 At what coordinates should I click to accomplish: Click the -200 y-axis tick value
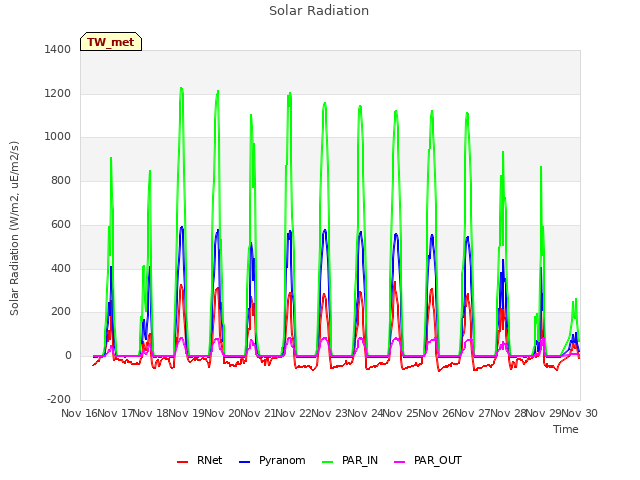(59, 399)
